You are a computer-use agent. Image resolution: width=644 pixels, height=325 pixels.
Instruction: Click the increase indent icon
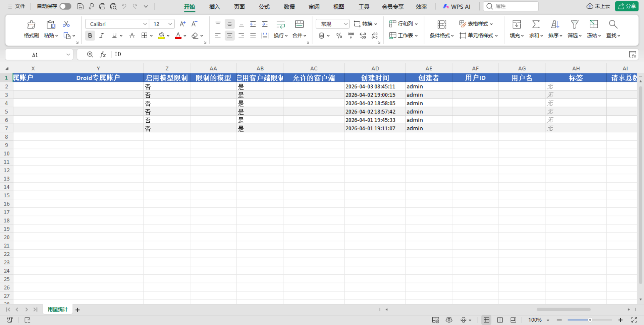(x=265, y=24)
